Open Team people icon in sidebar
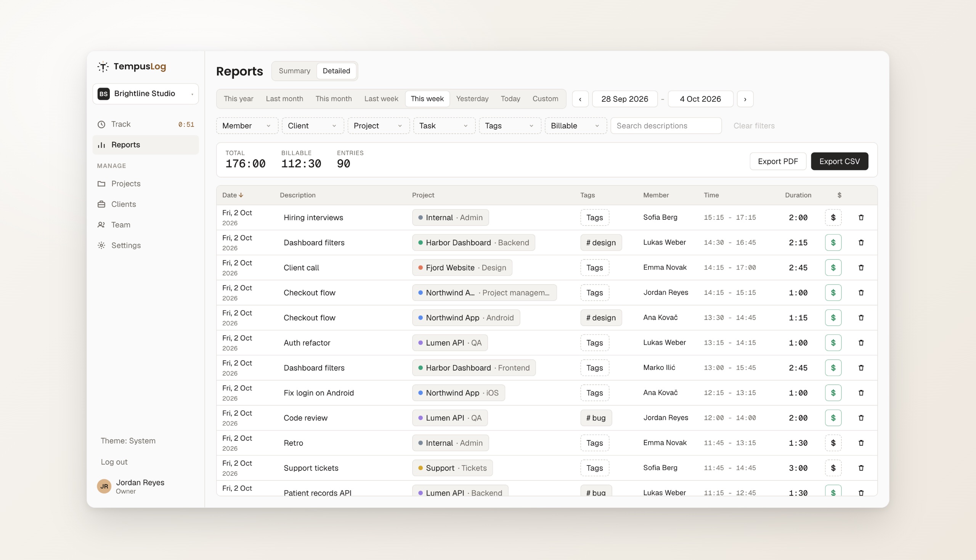 click(x=101, y=225)
